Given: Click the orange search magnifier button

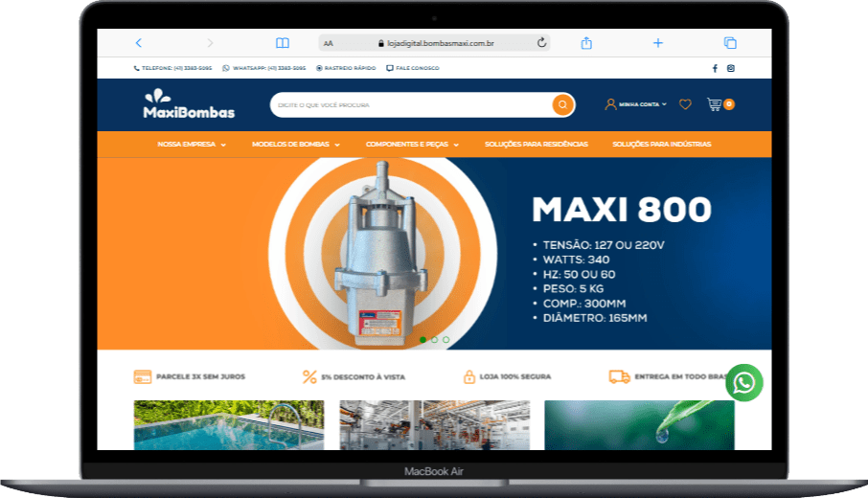Looking at the screenshot, I should (x=562, y=104).
